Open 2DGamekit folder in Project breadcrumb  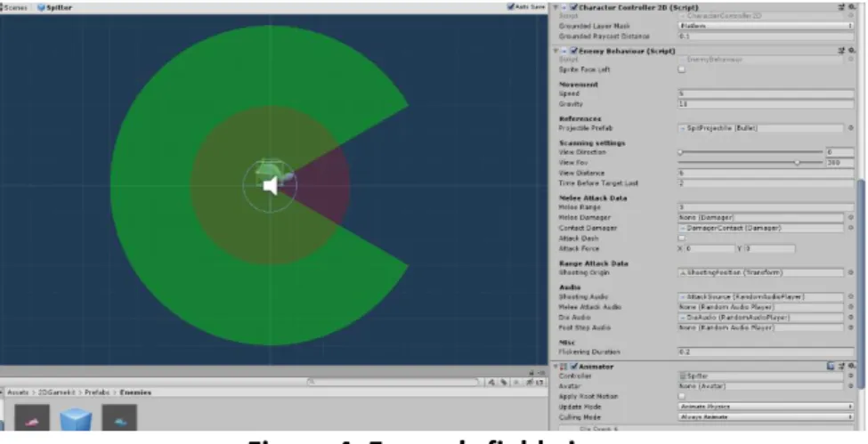[x=56, y=392]
